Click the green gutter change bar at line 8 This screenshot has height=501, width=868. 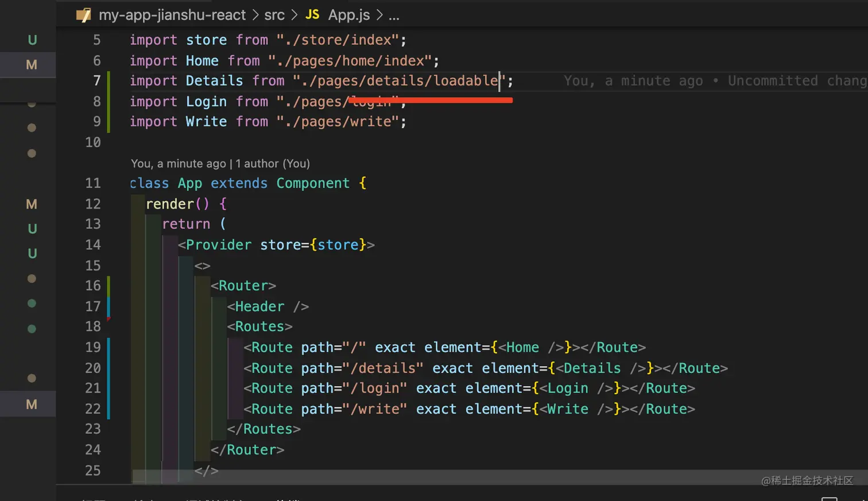108,102
